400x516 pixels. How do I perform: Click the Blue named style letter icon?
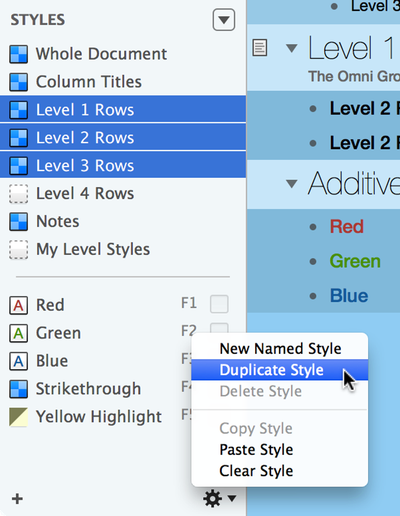tap(19, 361)
